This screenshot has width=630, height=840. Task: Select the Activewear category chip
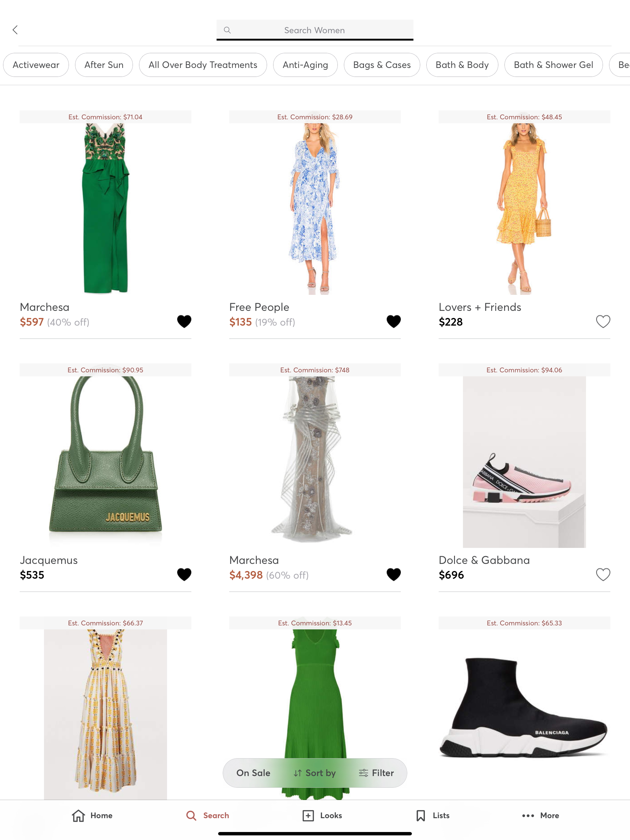click(x=36, y=65)
